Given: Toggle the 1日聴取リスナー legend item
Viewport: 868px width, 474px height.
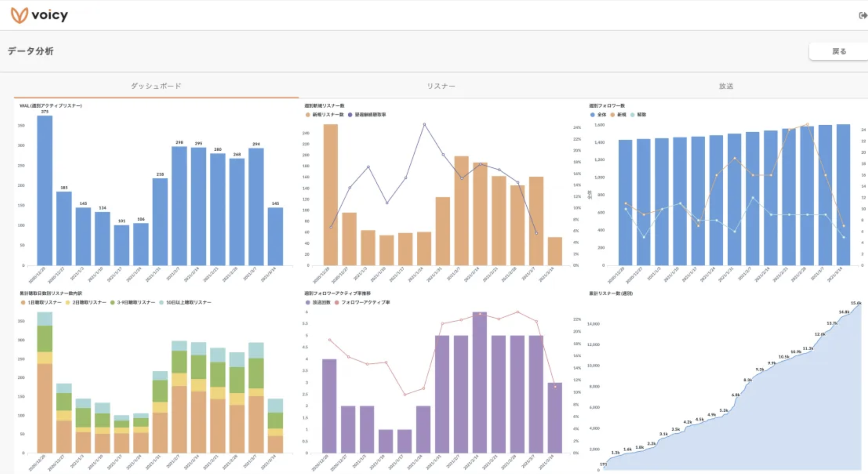Looking at the screenshot, I should point(41,303).
